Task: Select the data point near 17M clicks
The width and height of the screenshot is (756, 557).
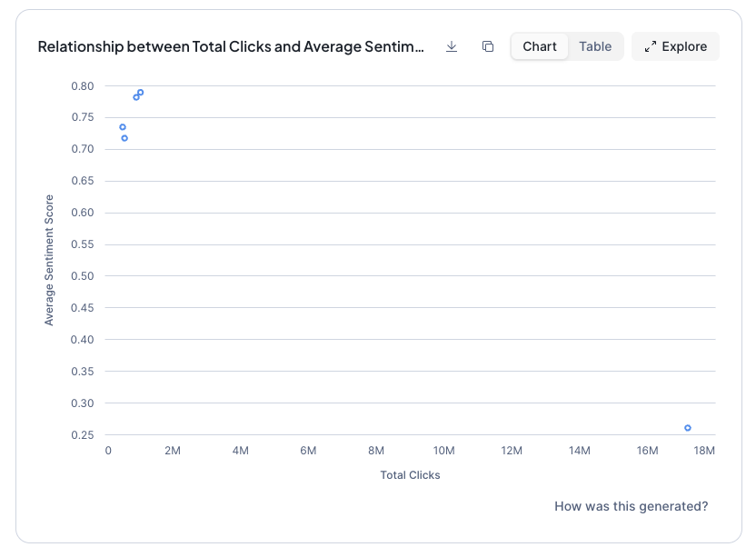Action: 688,428
